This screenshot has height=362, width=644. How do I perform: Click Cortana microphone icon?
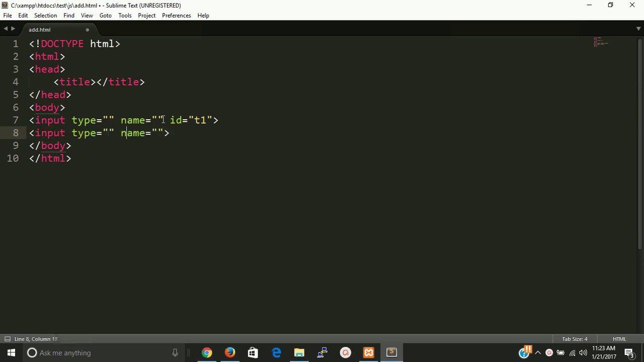[x=175, y=352]
